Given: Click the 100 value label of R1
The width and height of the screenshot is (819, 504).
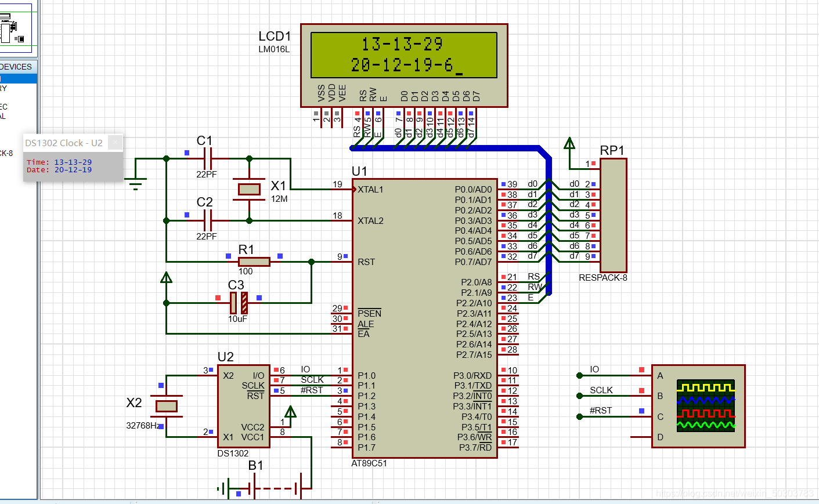Looking at the screenshot, I should click(x=246, y=271).
